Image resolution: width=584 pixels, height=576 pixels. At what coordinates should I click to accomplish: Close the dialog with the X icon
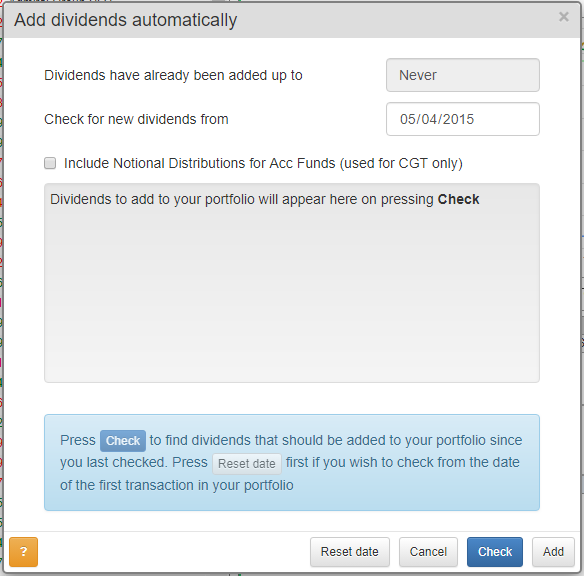(564, 17)
